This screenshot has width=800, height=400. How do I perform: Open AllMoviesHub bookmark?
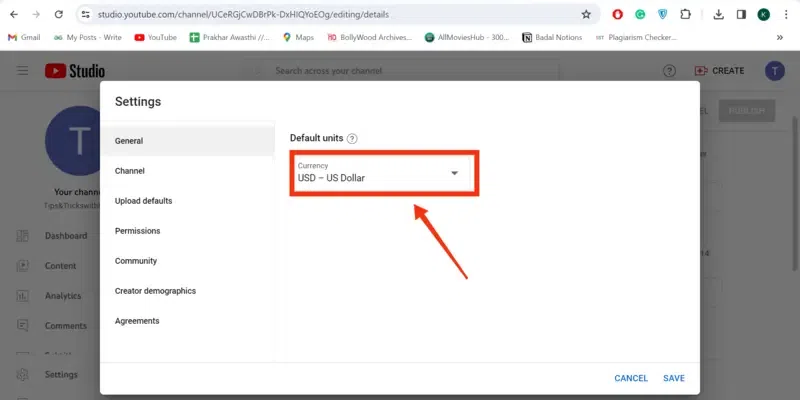pyautogui.click(x=467, y=37)
